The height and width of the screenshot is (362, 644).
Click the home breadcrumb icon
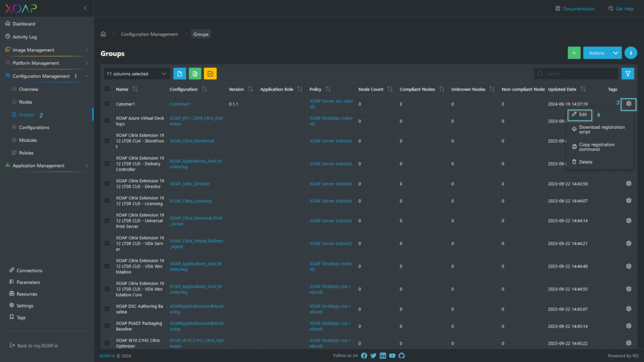[103, 34]
